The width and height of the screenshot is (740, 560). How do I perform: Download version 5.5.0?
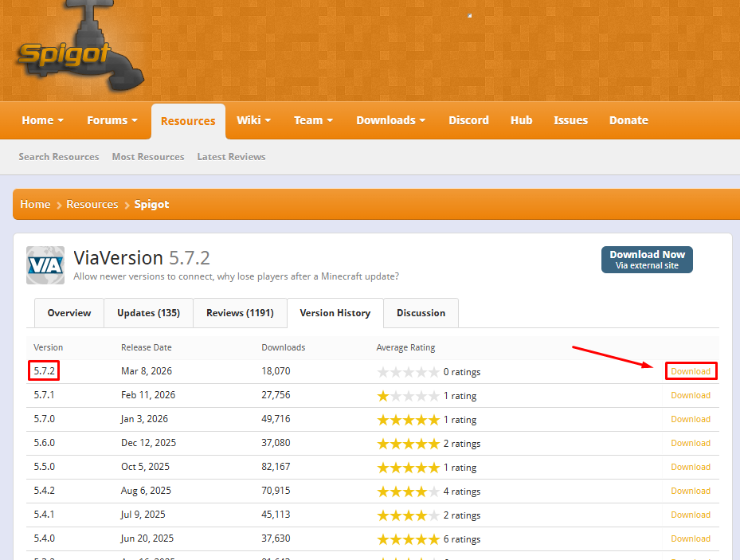pyautogui.click(x=691, y=467)
